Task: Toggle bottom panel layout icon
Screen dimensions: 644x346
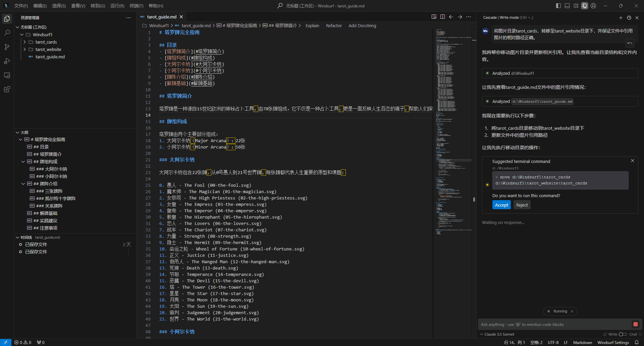Action: [x=567, y=6]
